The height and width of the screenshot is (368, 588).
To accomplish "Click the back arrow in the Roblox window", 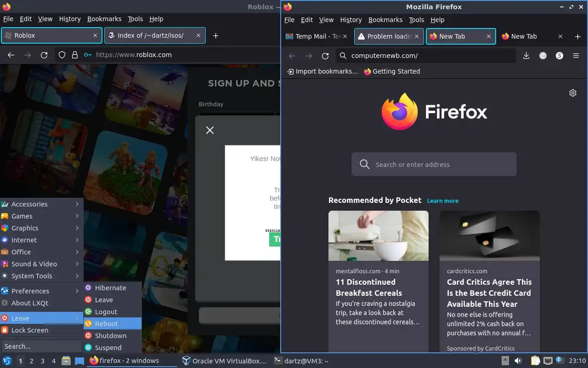I will [x=11, y=55].
